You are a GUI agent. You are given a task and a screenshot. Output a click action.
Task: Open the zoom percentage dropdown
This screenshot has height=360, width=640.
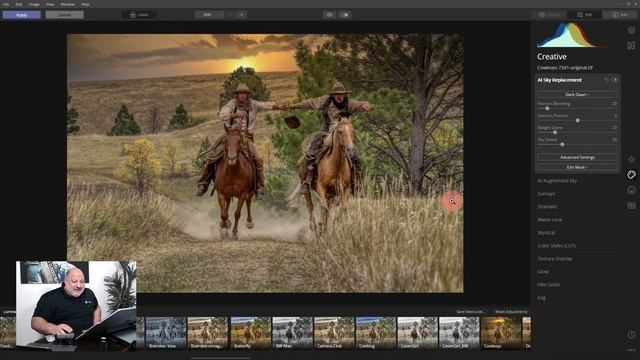click(x=209, y=15)
